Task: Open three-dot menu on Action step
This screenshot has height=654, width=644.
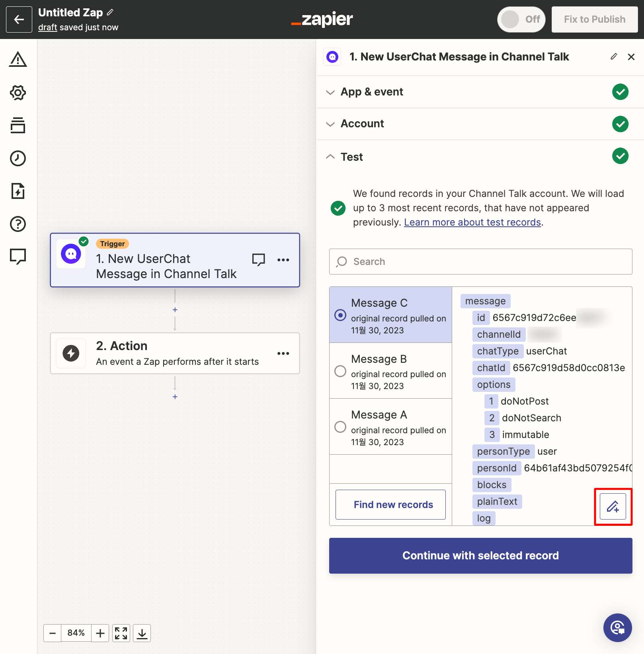Action: click(x=283, y=353)
